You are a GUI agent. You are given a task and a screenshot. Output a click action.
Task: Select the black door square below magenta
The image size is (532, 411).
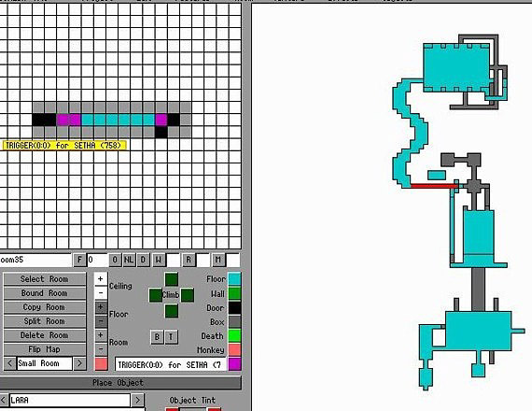click(x=161, y=132)
